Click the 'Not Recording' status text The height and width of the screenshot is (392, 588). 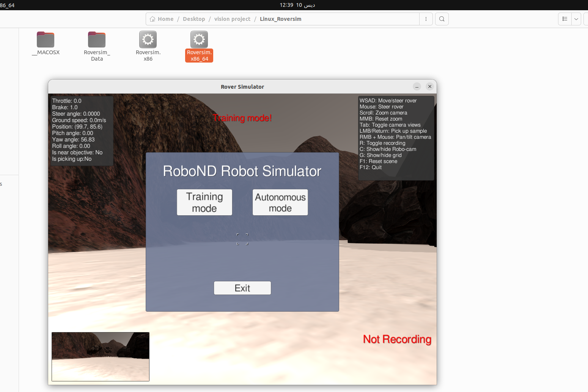(x=397, y=339)
